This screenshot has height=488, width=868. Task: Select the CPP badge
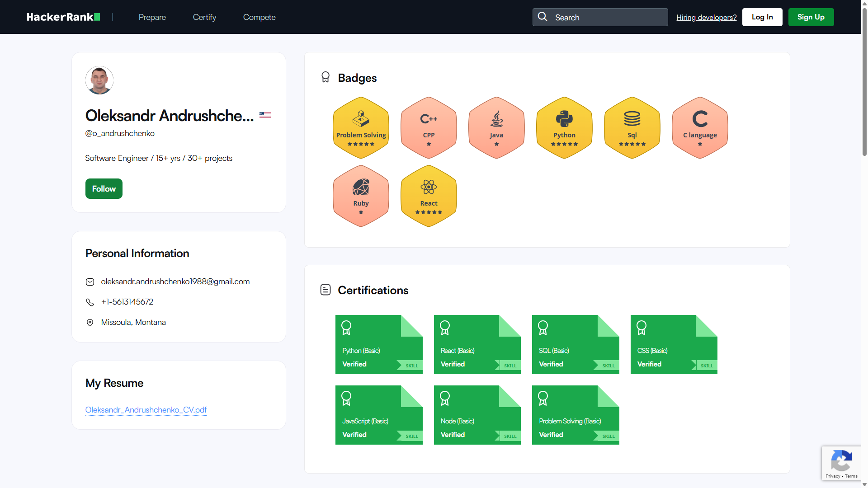point(428,127)
